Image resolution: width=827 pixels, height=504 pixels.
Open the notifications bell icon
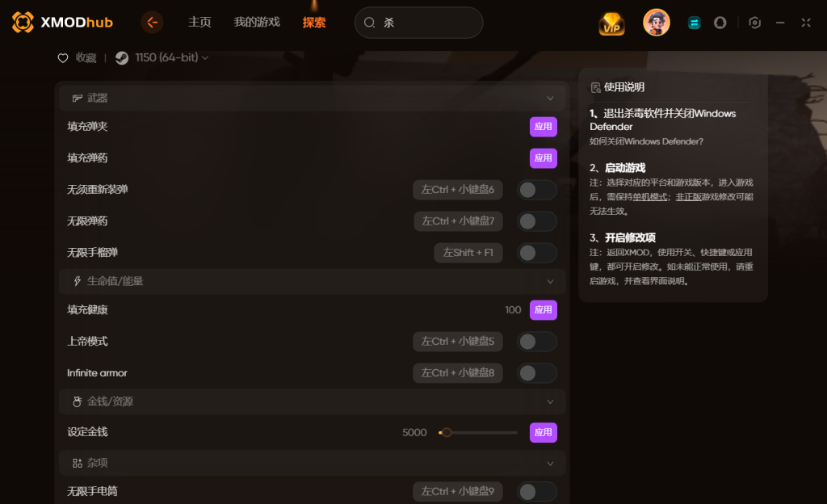720,23
